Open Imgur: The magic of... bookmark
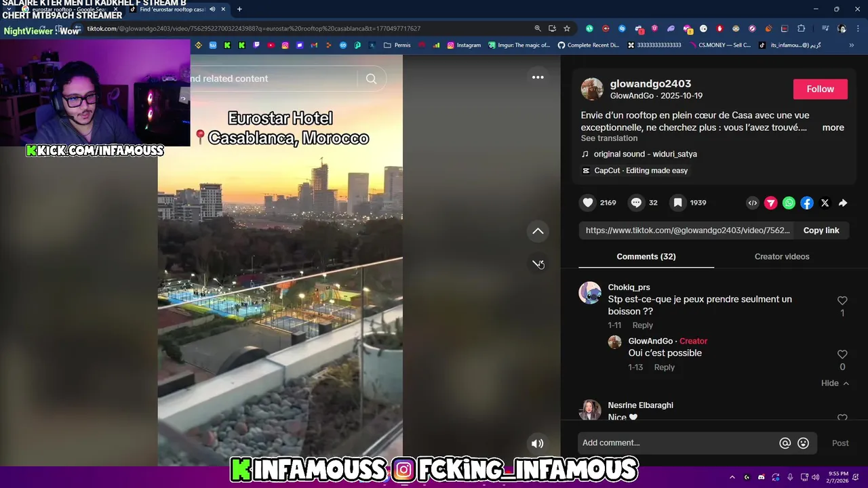The image size is (868, 488). click(x=519, y=45)
